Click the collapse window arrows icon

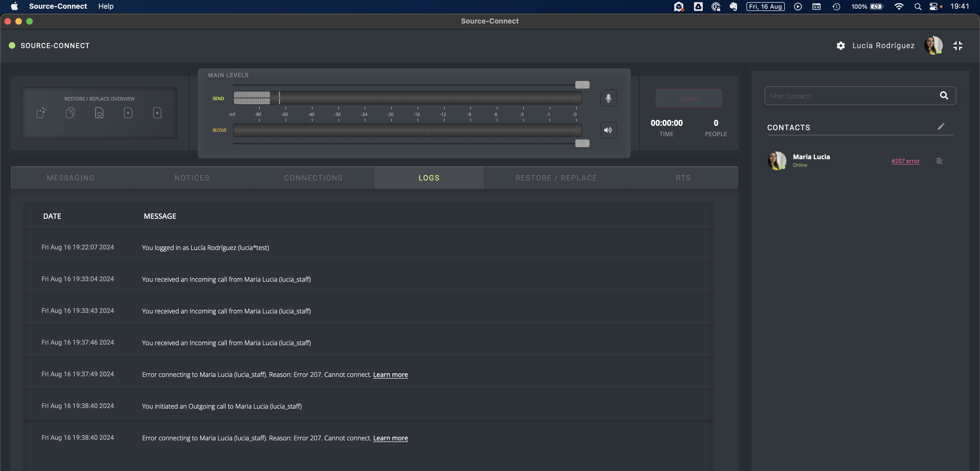tap(958, 46)
